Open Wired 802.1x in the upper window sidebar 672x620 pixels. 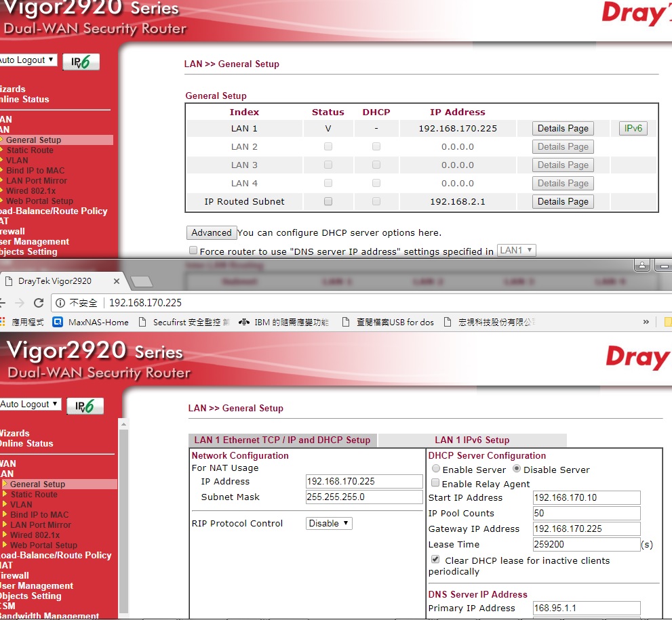click(x=31, y=191)
